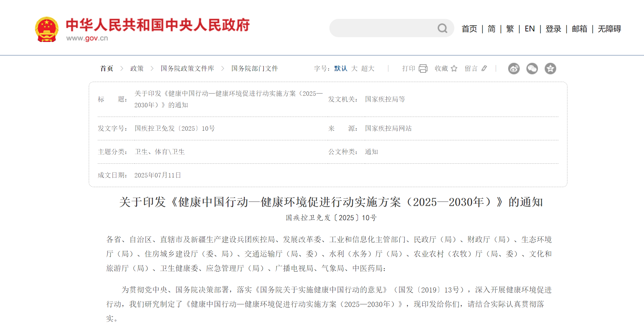644x329 pixels.
Task: Click the favorites star outline icon
Action: click(454, 69)
